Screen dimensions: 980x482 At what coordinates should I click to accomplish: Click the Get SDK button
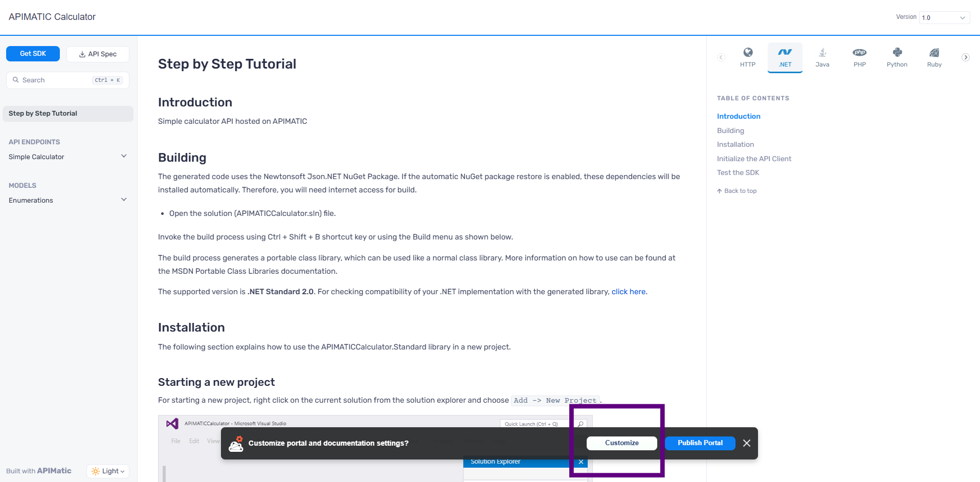(33, 54)
